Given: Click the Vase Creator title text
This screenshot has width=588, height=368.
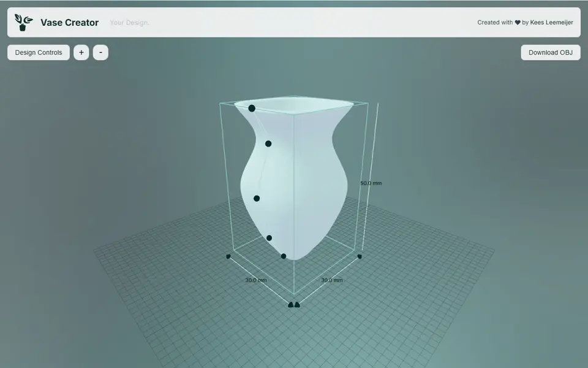Looking at the screenshot, I should [x=69, y=23].
